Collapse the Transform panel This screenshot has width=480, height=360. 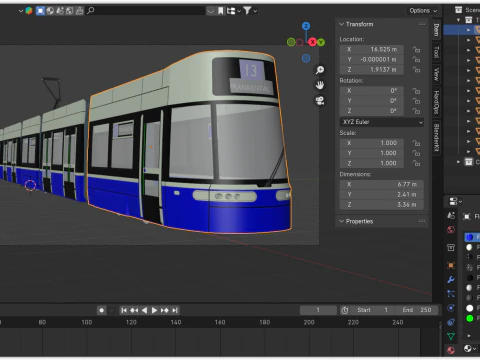(x=341, y=24)
